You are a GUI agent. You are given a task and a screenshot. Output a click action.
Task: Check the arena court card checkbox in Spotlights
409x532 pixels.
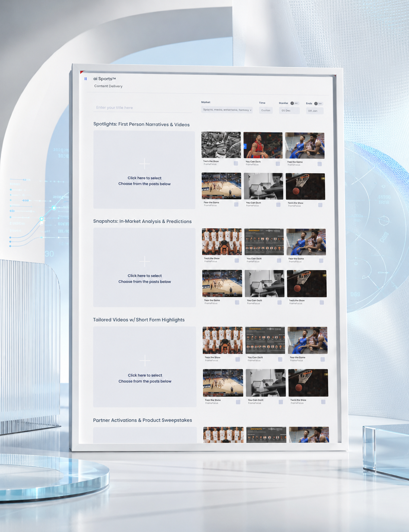tap(236, 204)
